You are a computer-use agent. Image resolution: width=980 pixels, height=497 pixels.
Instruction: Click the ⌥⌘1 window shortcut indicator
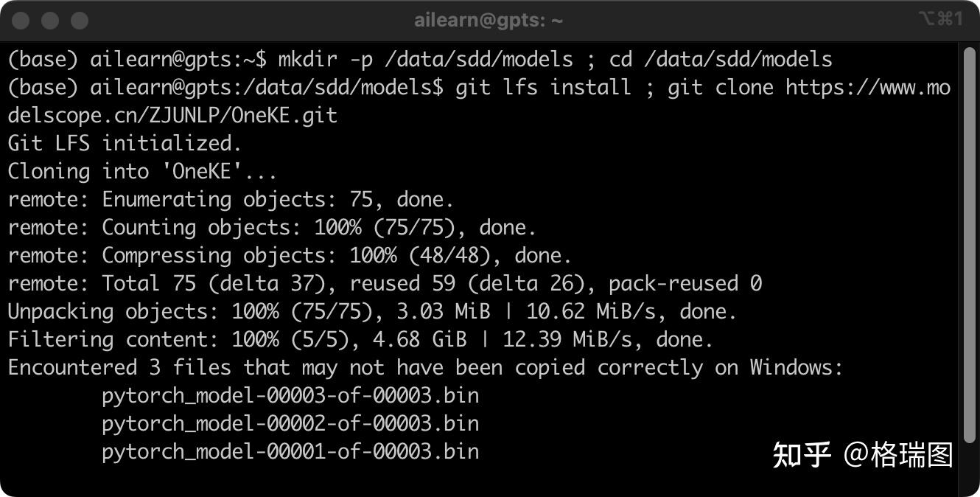coord(940,19)
